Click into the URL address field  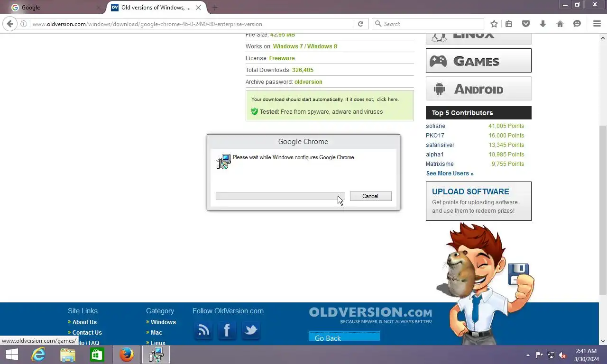point(192,24)
